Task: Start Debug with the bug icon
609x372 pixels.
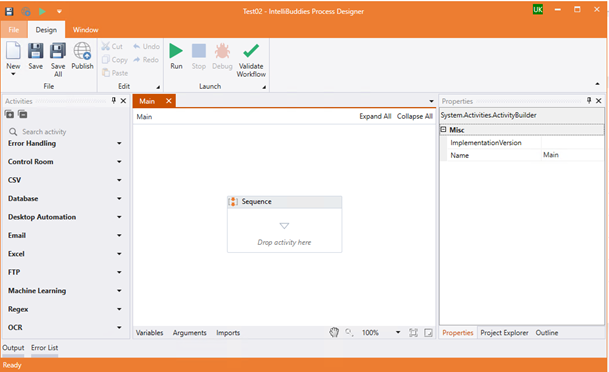Action: click(x=222, y=51)
